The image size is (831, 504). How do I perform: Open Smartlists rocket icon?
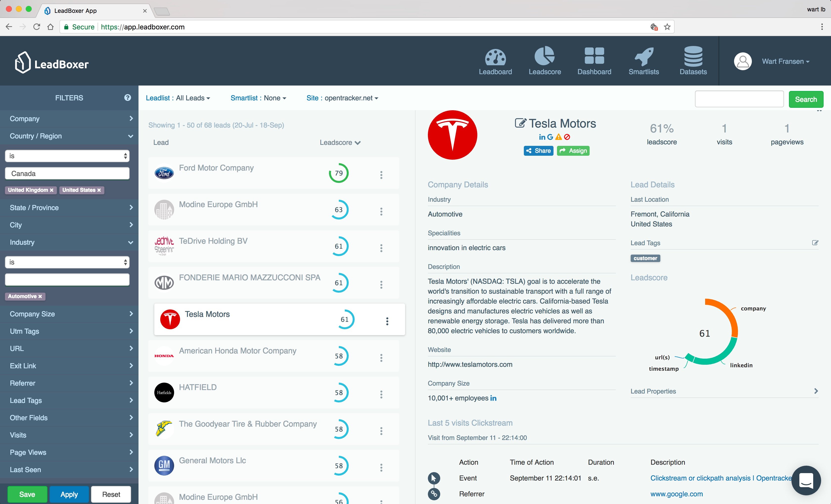644,56
